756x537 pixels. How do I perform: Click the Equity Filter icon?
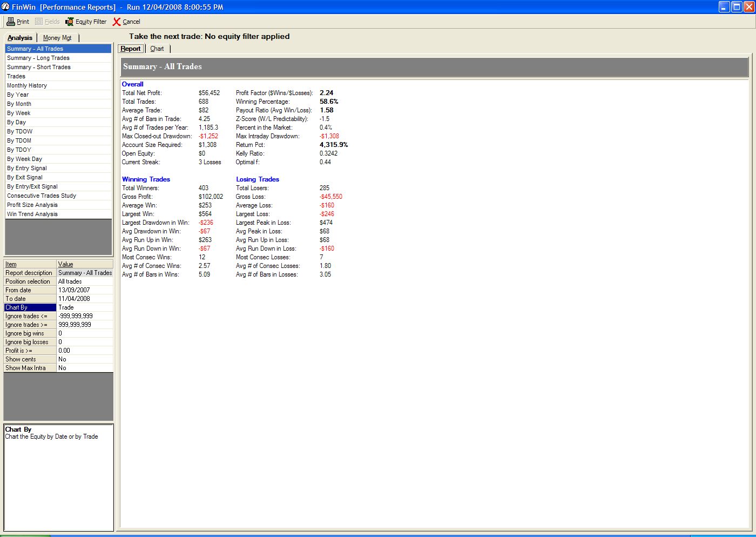coord(70,22)
